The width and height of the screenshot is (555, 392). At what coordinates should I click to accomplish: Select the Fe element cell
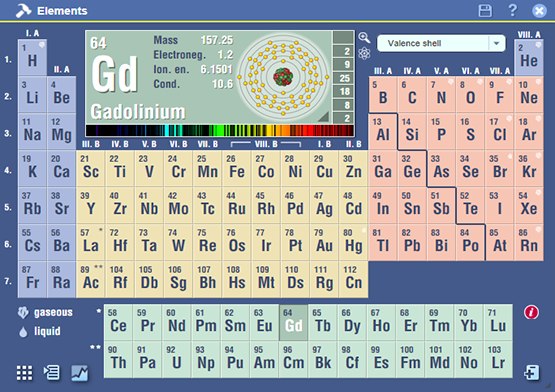(x=237, y=169)
